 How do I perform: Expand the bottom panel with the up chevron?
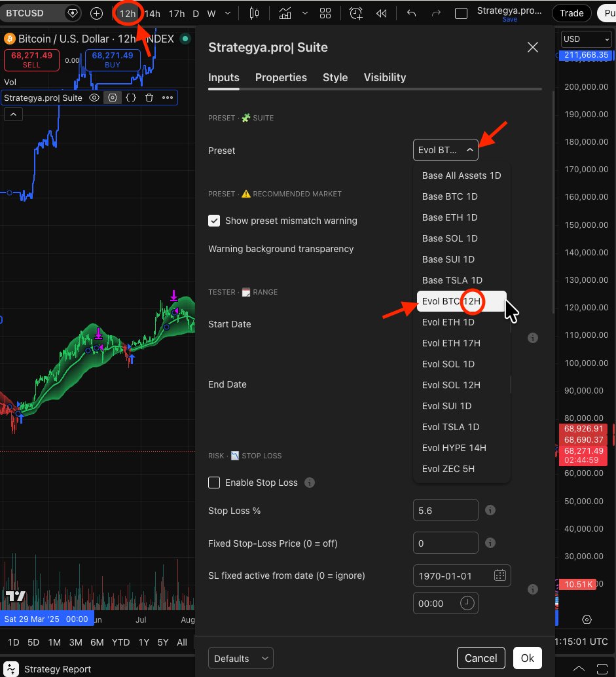point(579,668)
